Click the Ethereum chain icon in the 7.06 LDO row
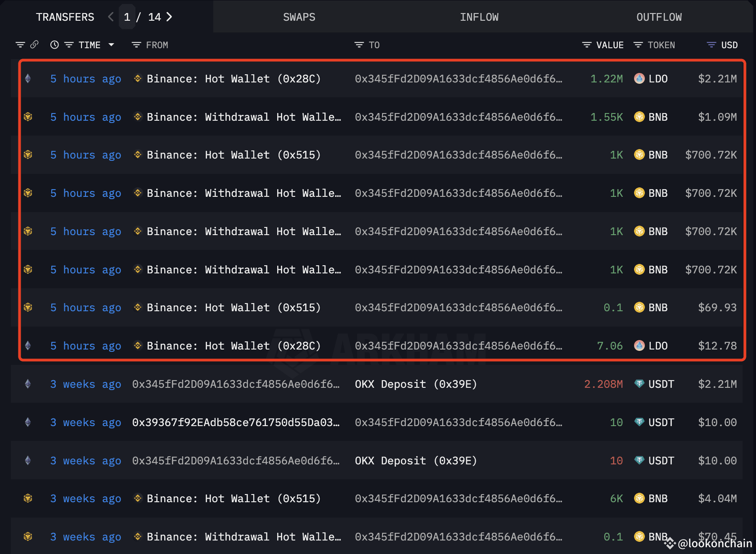Screen dimensions: 756x554 (28, 346)
